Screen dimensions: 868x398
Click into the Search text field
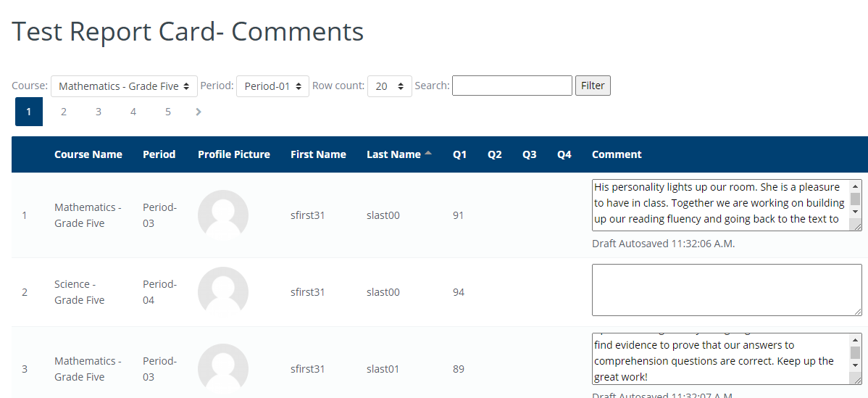point(512,86)
